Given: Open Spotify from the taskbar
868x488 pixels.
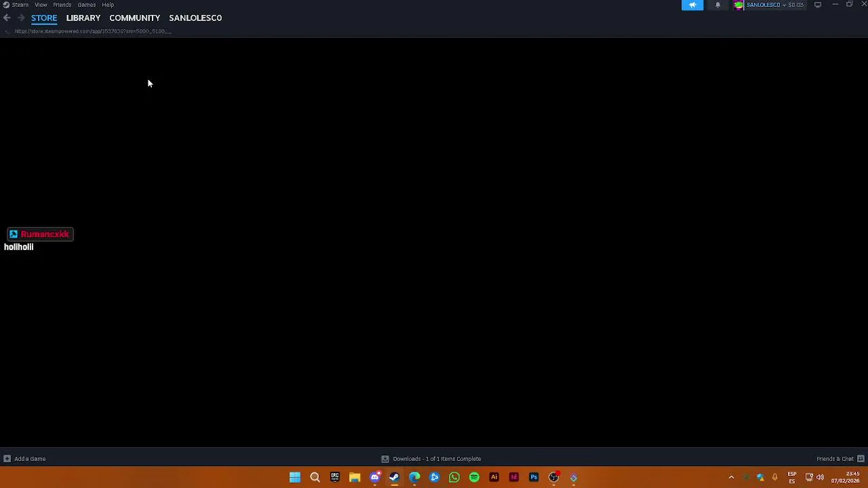Looking at the screenshot, I should coord(474,478).
